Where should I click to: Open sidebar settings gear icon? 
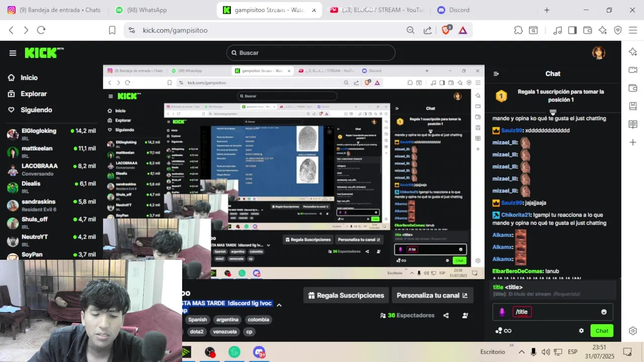(633, 331)
